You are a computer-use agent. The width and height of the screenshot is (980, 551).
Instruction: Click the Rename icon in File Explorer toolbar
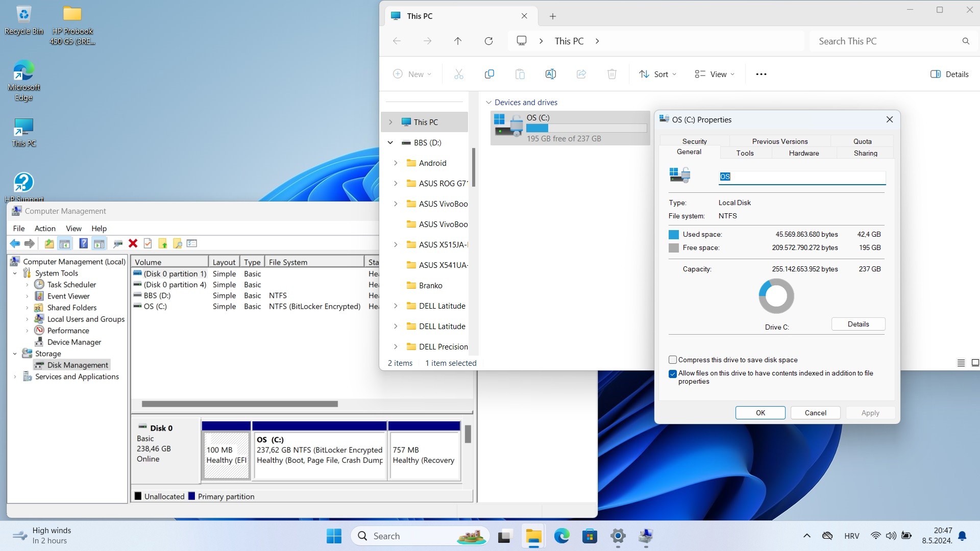[550, 74]
